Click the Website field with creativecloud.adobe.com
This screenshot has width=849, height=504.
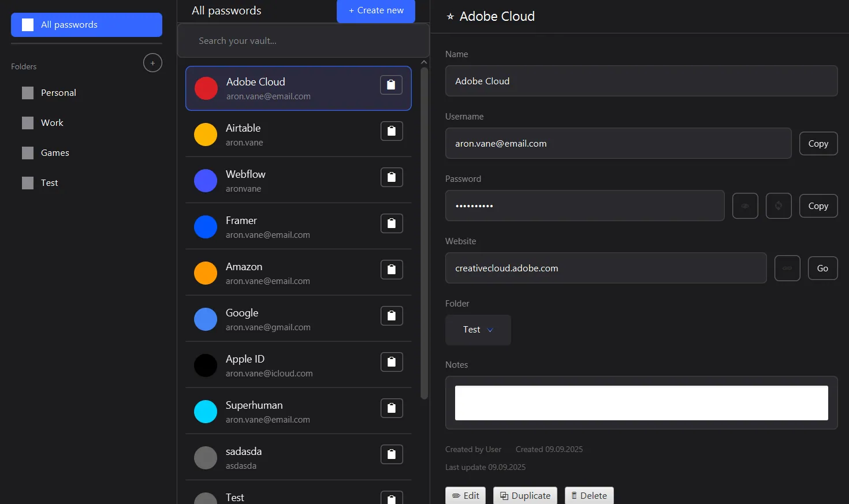click(x=606, y=268)
